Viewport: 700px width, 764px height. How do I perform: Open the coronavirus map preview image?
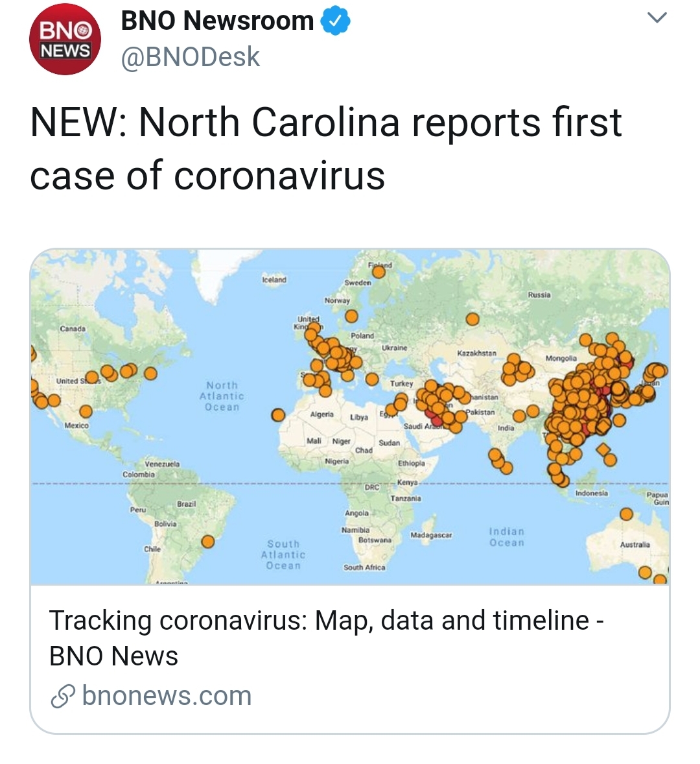pos(349,416)
